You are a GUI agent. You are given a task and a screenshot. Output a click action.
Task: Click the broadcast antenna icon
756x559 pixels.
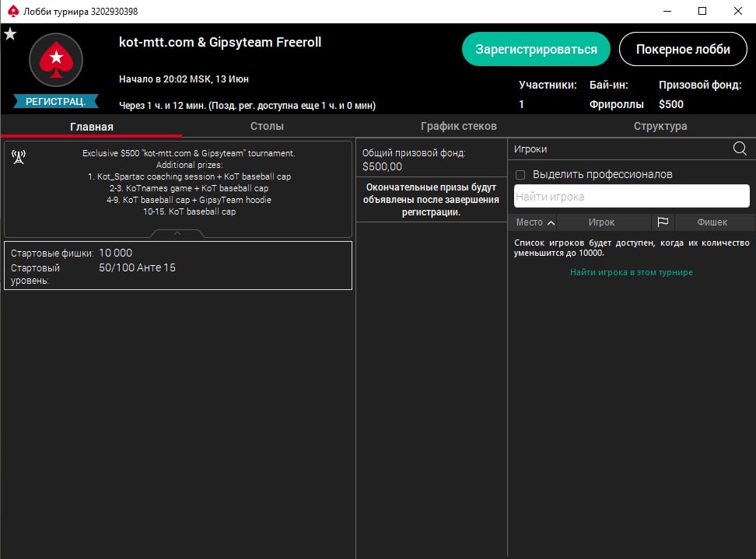(19, 156)
